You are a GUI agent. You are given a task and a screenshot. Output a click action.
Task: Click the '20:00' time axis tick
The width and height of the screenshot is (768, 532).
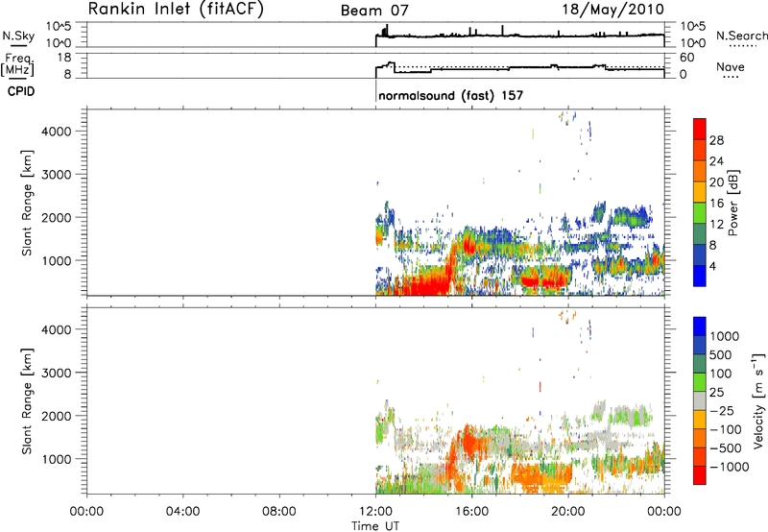(567, 512)
